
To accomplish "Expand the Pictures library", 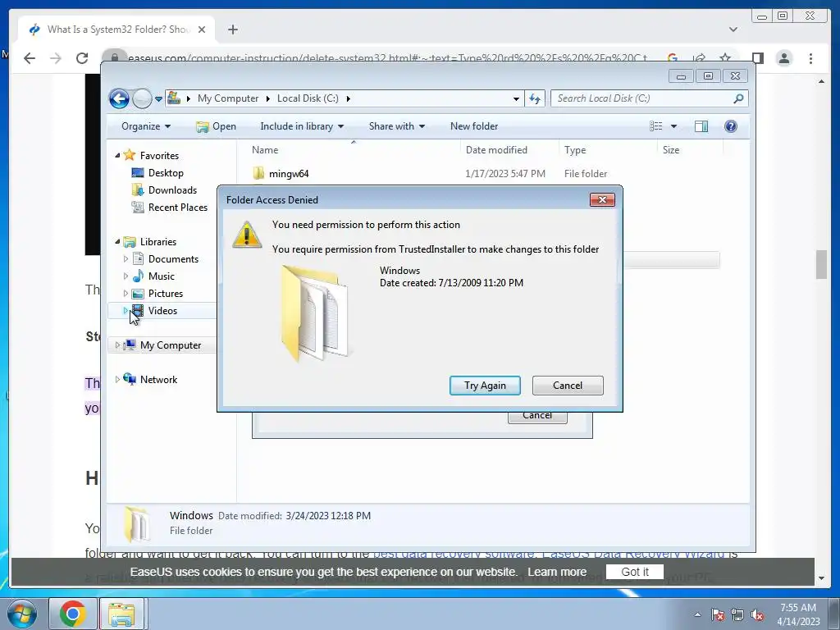I will (126, 294).
